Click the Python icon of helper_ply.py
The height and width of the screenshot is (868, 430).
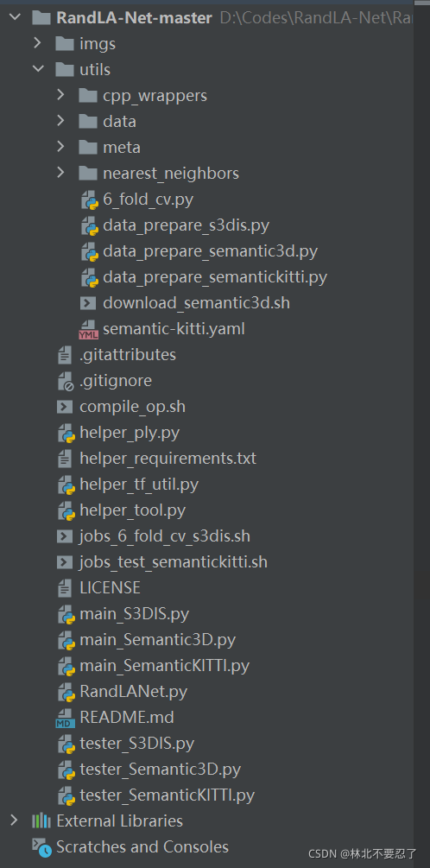(66, 434)
